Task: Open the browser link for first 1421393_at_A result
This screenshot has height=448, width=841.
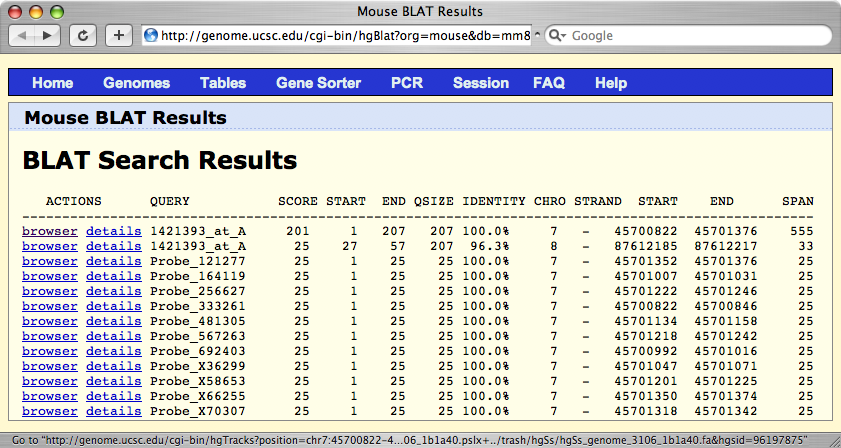Action: 49,231
